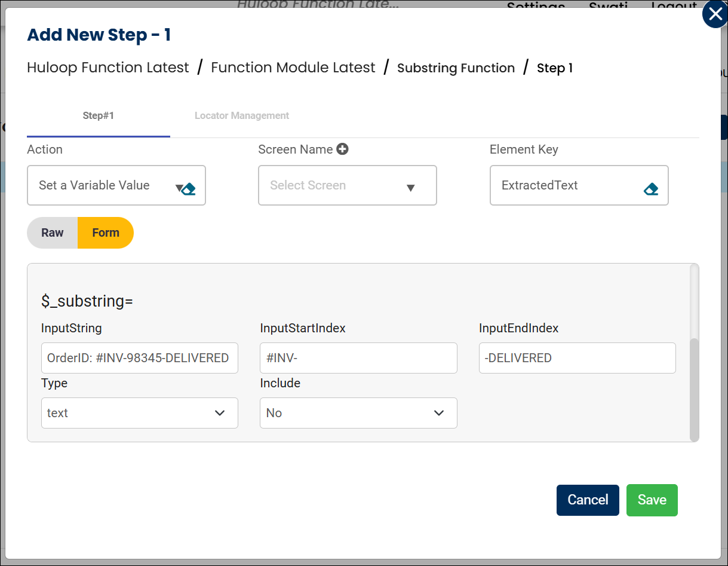Click the Element Key ExtractedText field
Viewport: 728px width, 566px height.
567,186
